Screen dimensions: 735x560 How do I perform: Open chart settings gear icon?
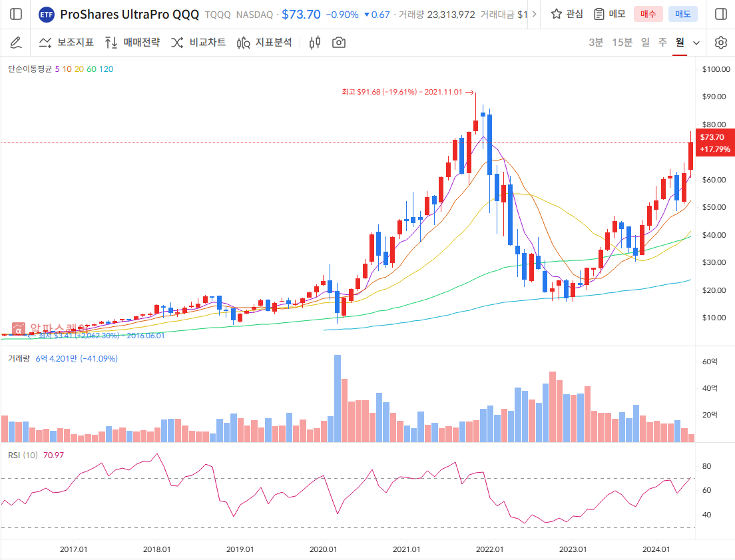coord(721,43)
